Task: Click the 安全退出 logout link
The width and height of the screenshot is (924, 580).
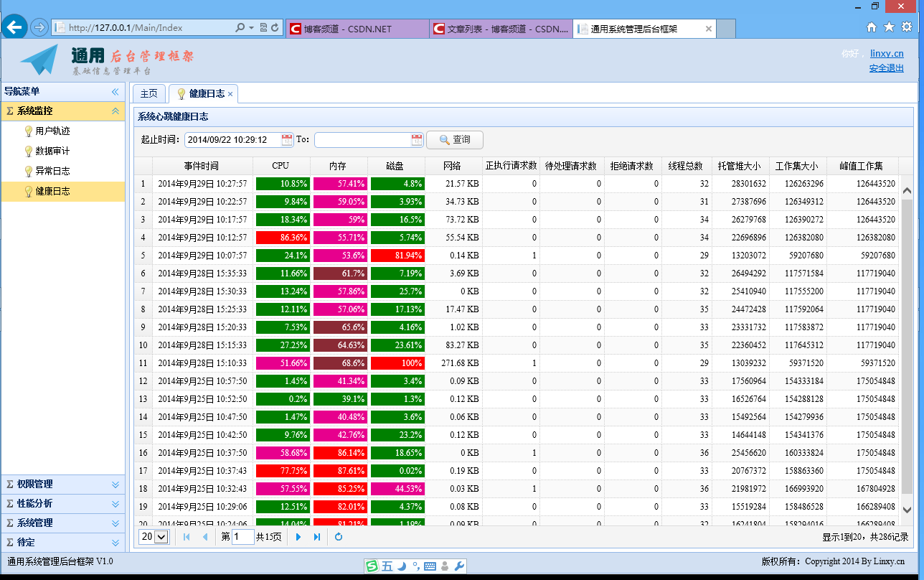Action: coord(887,68)
